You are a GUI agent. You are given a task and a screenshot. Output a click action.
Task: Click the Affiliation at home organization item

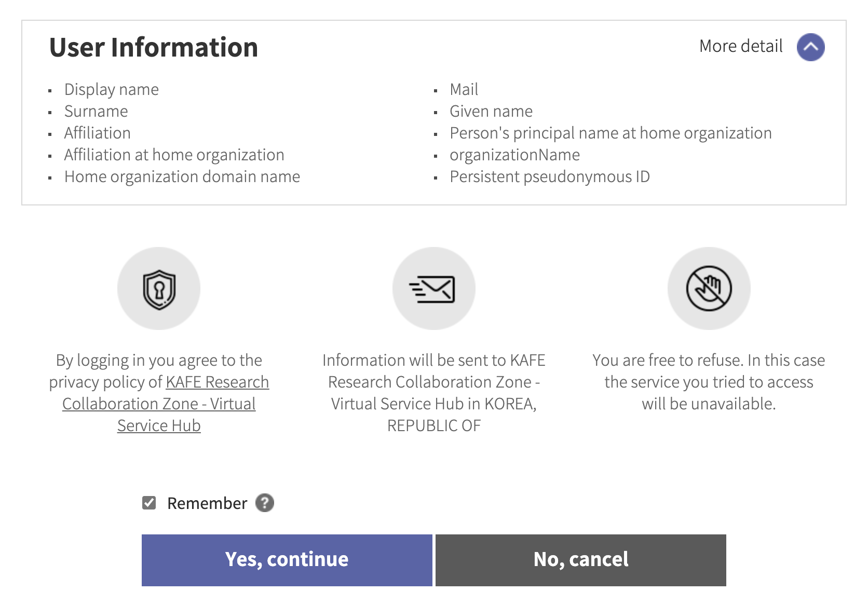pos(174,155)
